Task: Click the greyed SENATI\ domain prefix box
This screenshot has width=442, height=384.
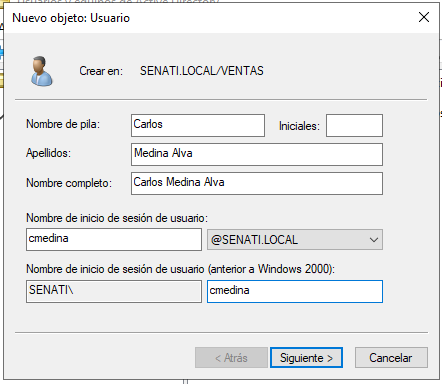Action: [x=114, y=291]
